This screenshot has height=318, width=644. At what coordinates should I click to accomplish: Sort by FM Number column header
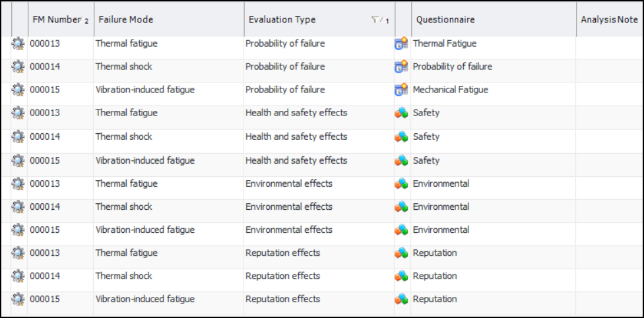56,20
